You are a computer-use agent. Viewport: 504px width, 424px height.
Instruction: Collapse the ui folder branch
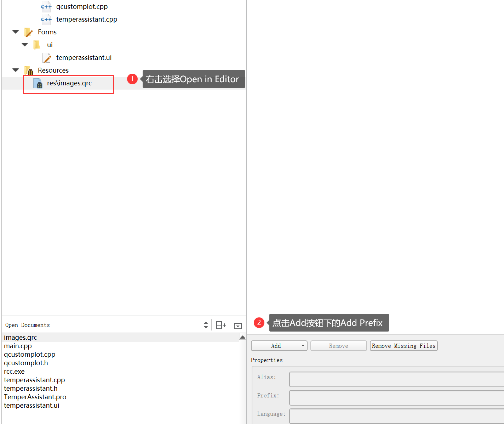[24, 44]
